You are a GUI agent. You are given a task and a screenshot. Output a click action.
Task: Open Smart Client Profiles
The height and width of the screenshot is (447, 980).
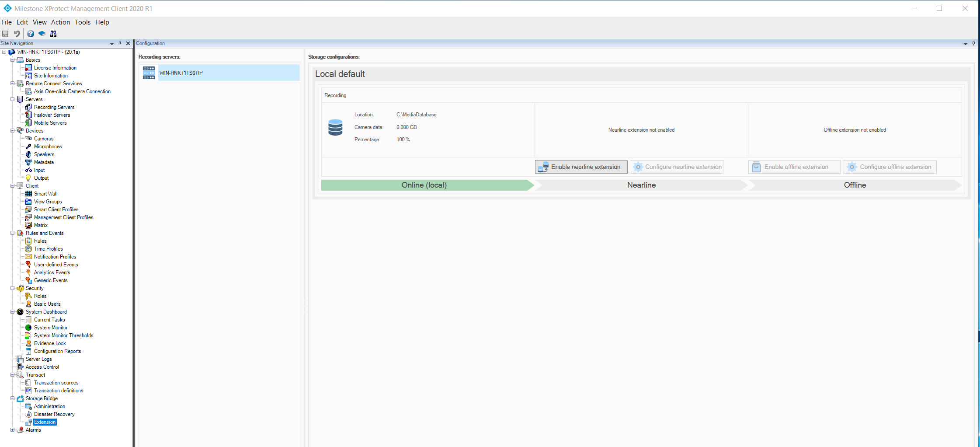[56, 210]
